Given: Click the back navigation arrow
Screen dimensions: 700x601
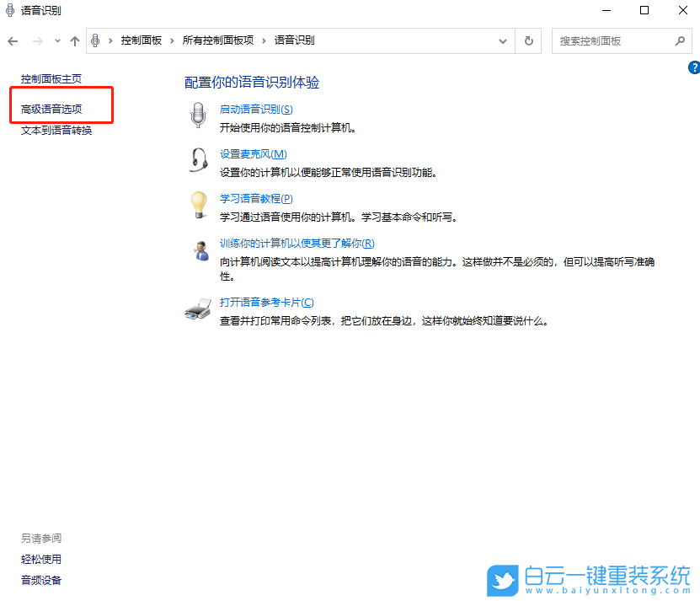Looking at the screenshot, I should pos(13,40).
